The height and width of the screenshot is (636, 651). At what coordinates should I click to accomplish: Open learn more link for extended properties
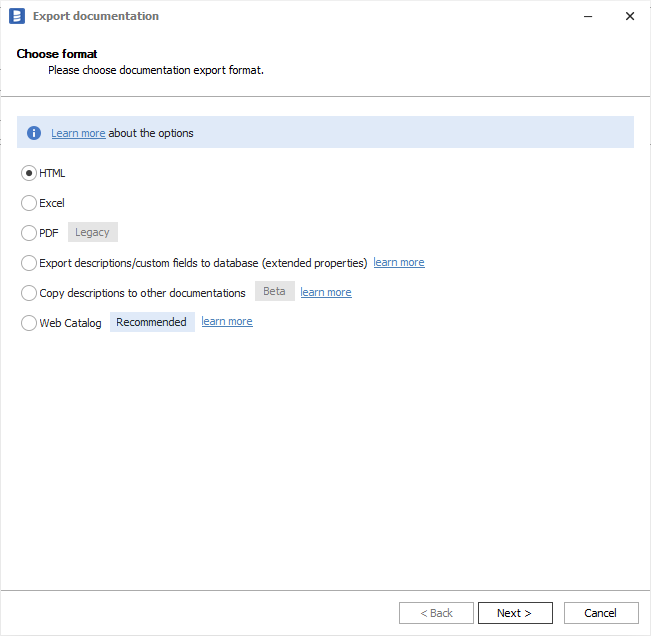click(x=398, y=262)
